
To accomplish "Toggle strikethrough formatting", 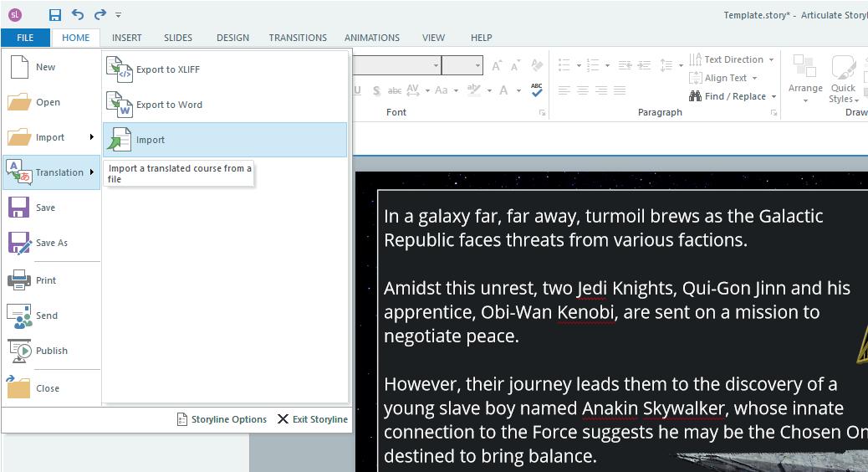I will pyautogui.click(x=395, y=90).
